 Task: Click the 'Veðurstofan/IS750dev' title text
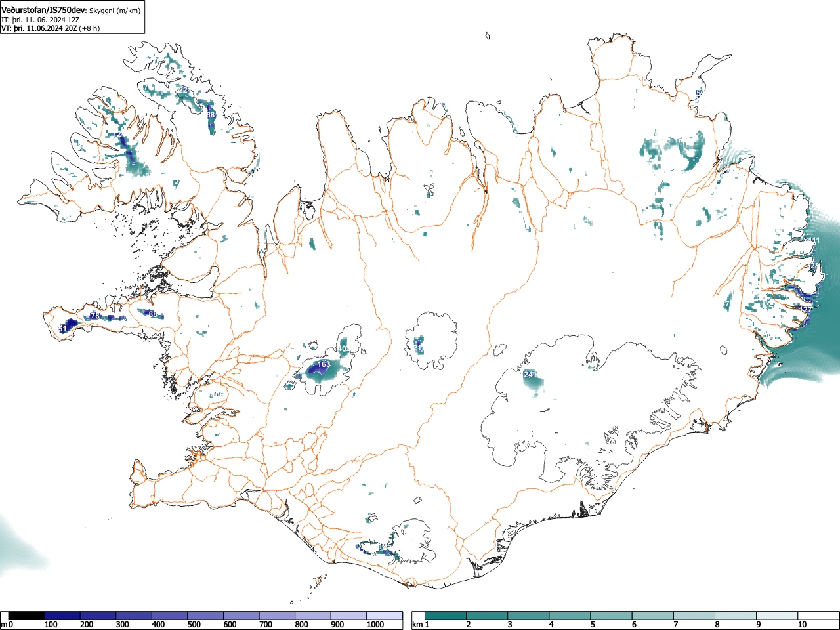(x=43, y=10)
